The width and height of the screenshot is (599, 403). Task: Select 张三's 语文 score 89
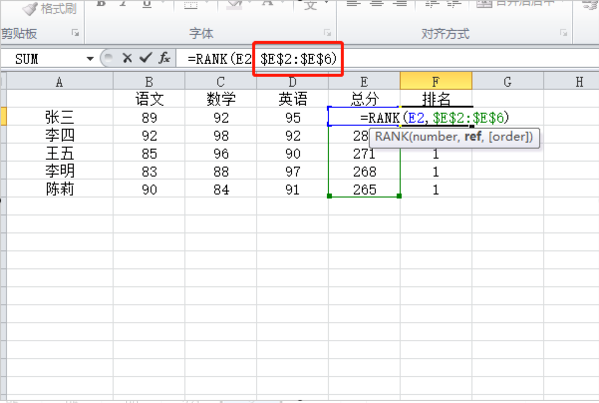(x=149, y=117)
